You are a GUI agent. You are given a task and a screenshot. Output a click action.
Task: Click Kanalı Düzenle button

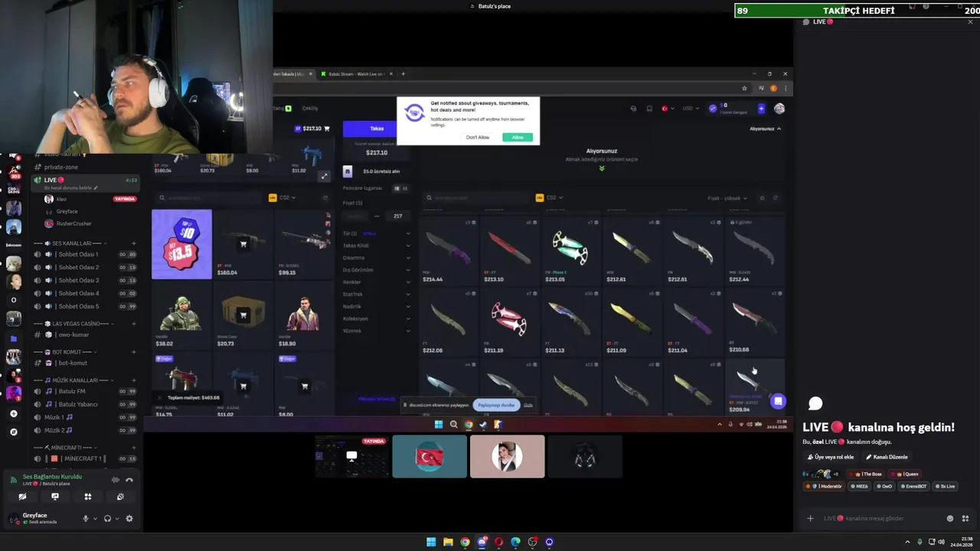coord(887,457)
